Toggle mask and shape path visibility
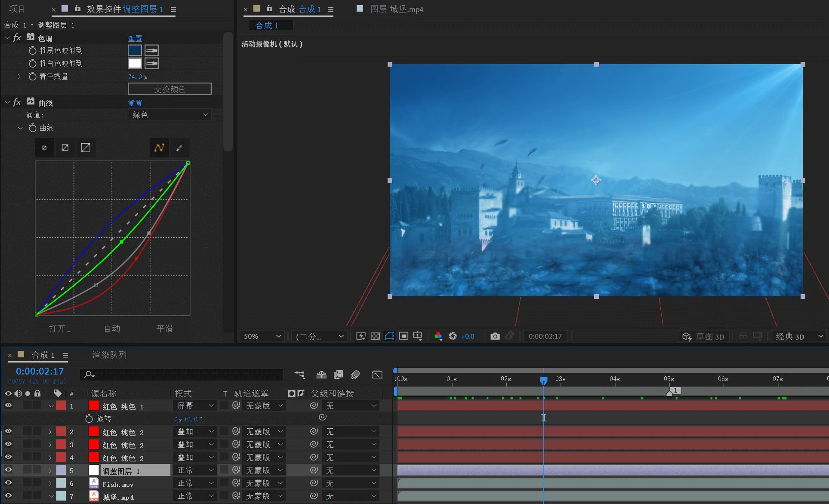The image size is (829, 504). click(x=389, y=336)
